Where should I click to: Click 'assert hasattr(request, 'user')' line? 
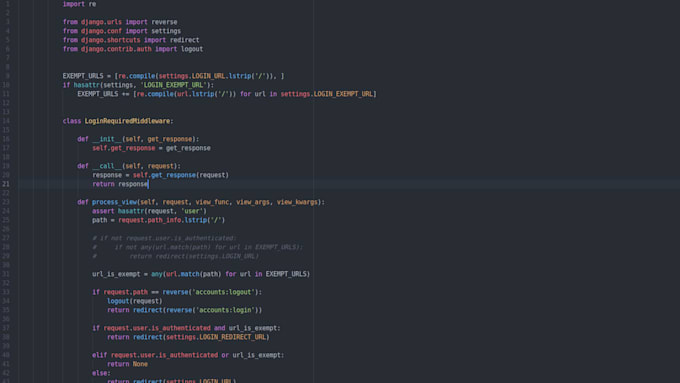[x=149, y=211]
